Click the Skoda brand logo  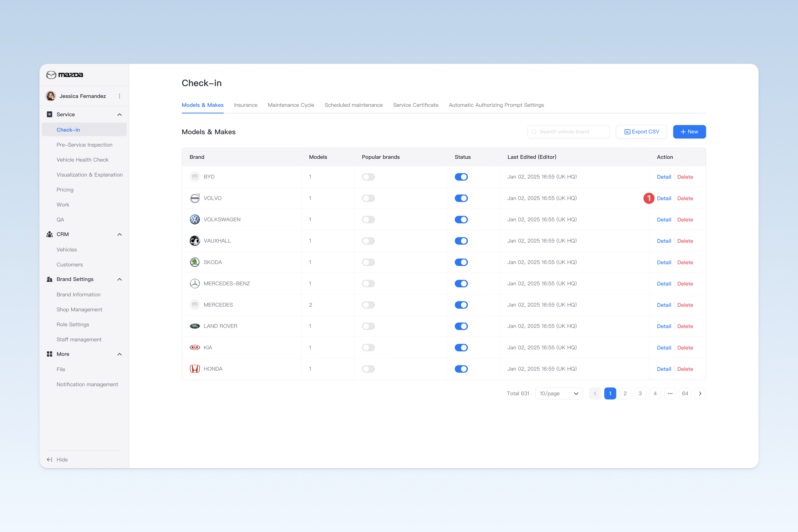pyautogui.click(x=195, y=262)
